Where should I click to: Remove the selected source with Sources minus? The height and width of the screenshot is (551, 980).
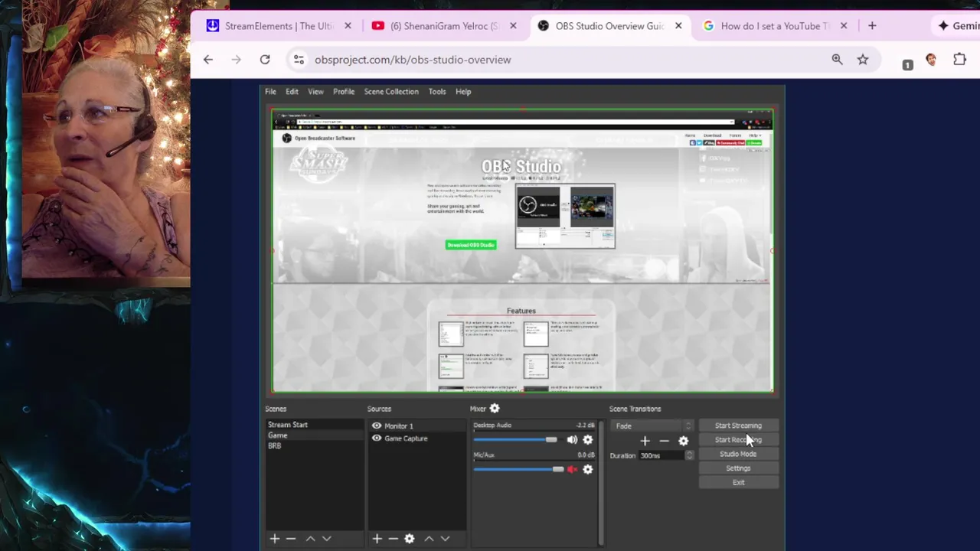393,539
